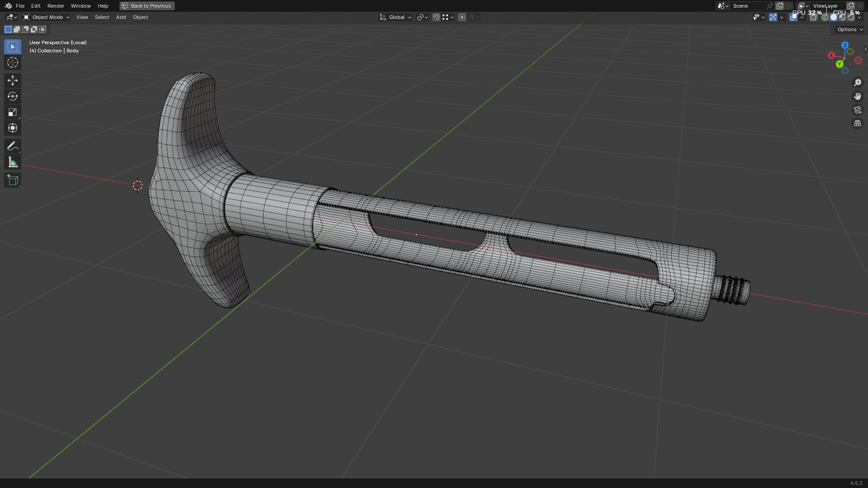Switch to Solid viewport shading
868x488 pixels.
pos(834,17)
